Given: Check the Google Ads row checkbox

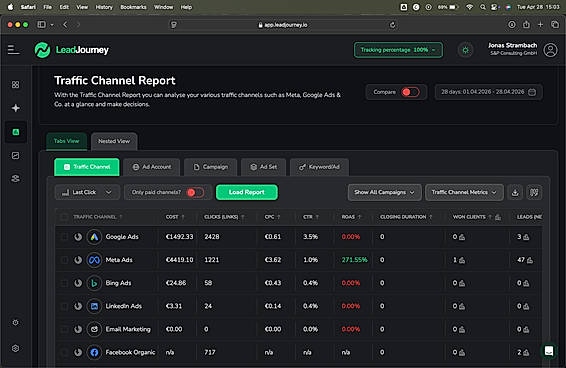Looking at the screenshot, I should coord(64,237).
